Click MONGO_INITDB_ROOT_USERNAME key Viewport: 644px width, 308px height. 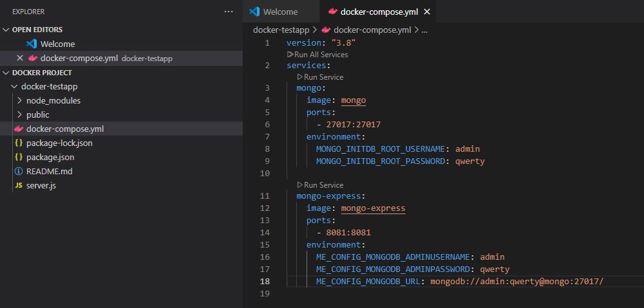tap(381, 149)
